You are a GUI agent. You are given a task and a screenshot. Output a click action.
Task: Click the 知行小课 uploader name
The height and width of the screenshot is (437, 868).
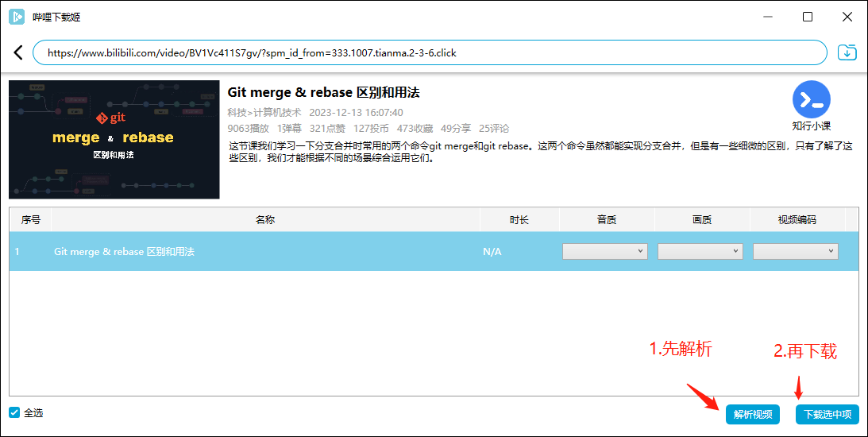tap(811, 126)
